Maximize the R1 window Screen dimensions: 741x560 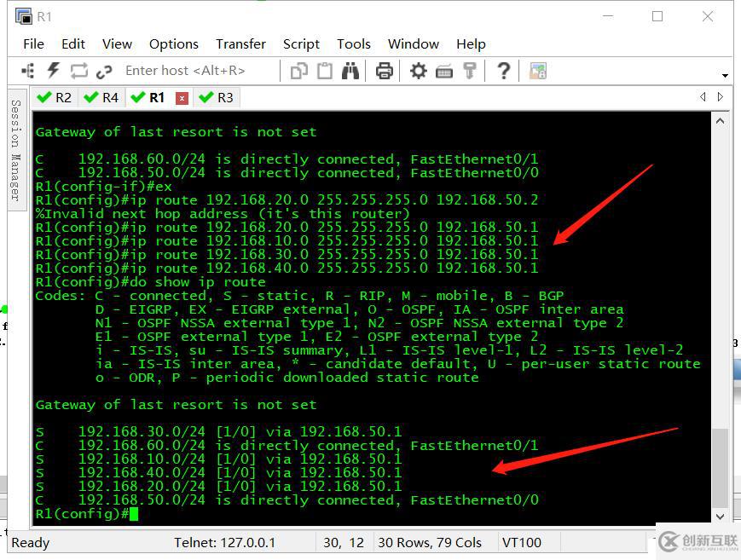pyautogui.click(x=657, y=16)
